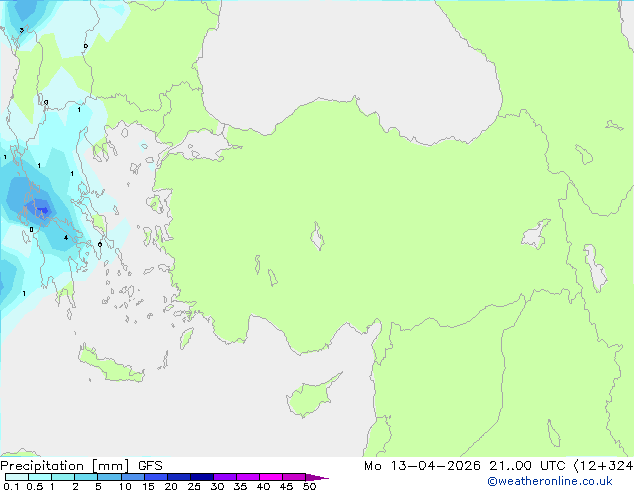Viewport: 634px width, 490px height.
Task: Click the '(12+324' forecast run text
Action: click(604, 466)
